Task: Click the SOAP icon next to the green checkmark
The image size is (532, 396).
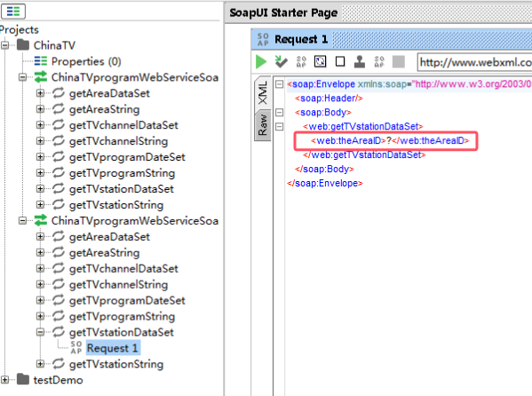Action: point(301,61)
